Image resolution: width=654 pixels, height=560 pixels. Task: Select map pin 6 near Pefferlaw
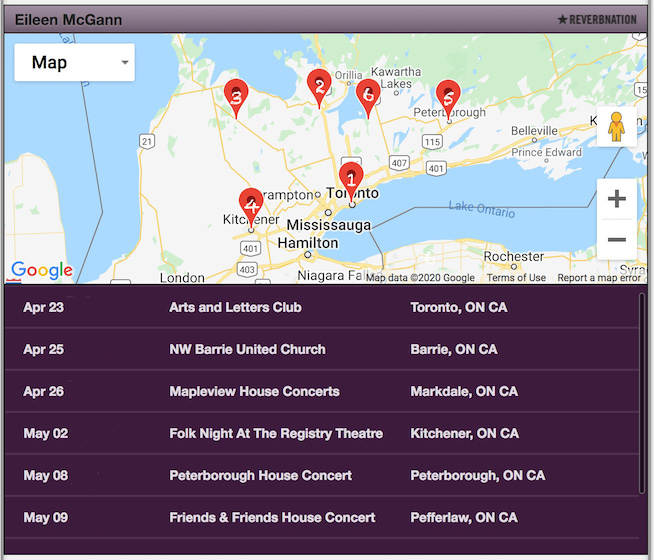click(x=367, y=96)
